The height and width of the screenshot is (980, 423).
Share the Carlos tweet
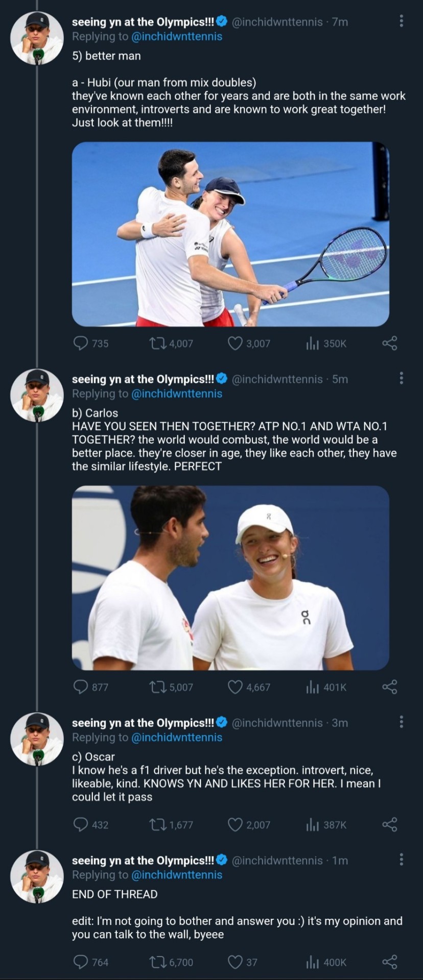pyautogui.click(x=389, y=687)
